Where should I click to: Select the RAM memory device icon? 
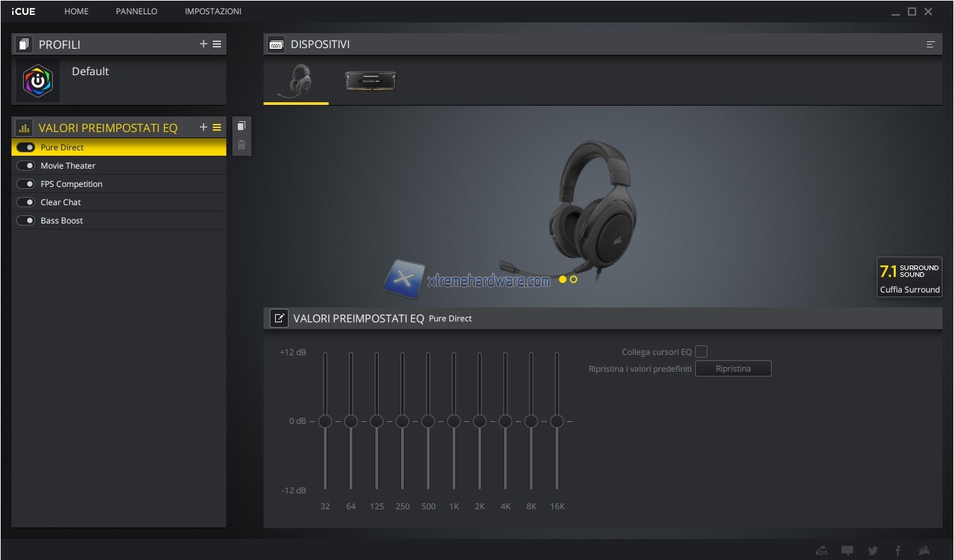(370, 81)
